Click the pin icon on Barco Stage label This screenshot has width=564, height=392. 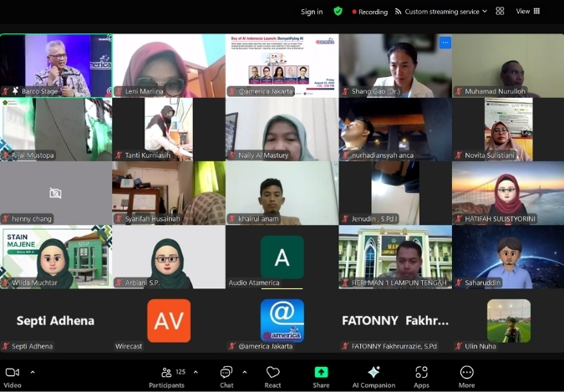tap(15, 91)
